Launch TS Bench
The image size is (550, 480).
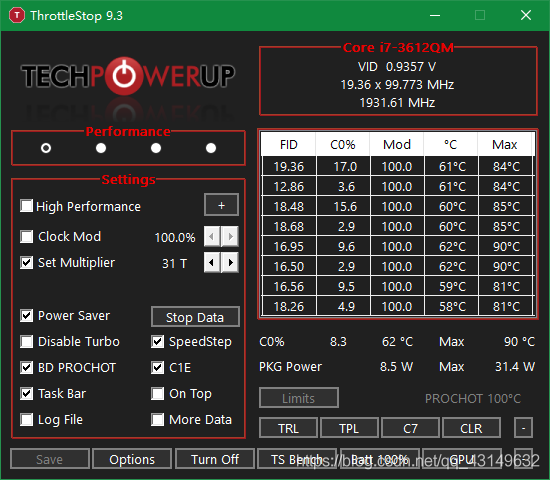click(297, 459)
